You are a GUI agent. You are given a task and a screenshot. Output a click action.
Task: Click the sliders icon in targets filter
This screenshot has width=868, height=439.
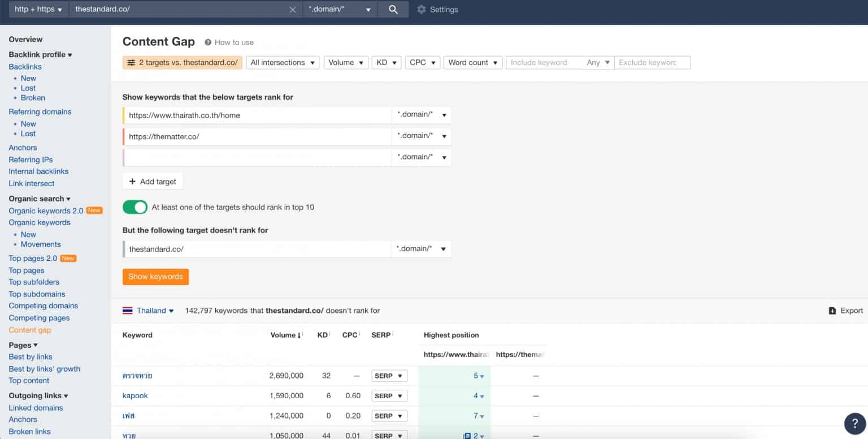click(x=131, y=63)
